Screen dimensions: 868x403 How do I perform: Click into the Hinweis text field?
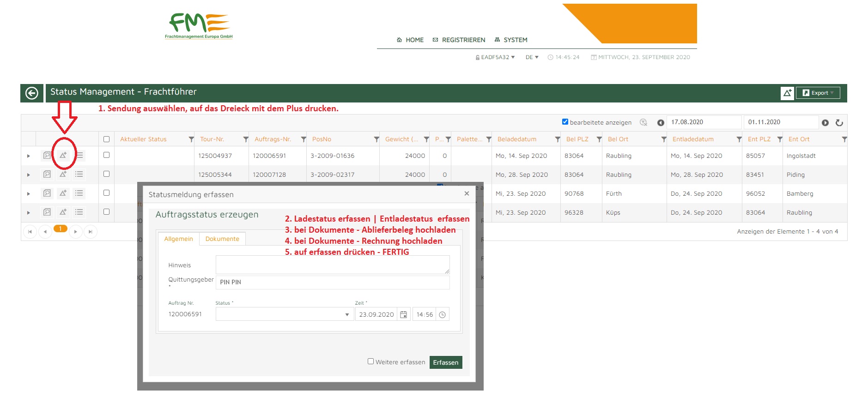click(332, 265)
